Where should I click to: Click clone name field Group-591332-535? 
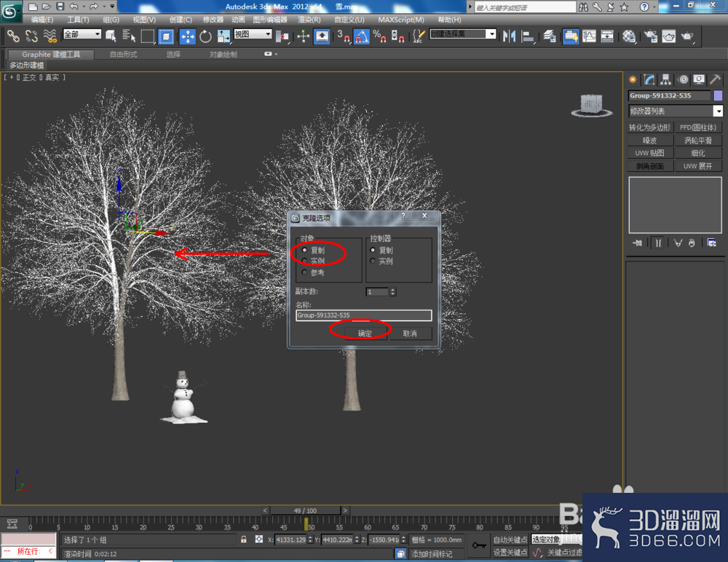coord(363,315)
